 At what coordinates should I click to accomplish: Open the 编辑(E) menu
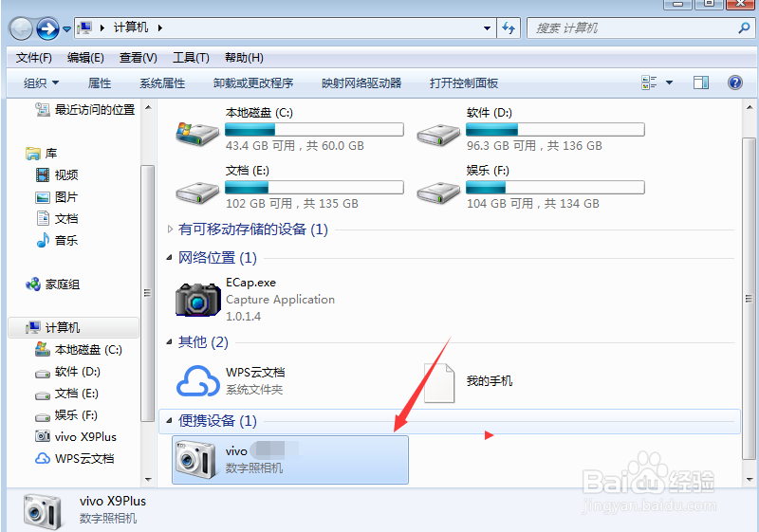85,58
